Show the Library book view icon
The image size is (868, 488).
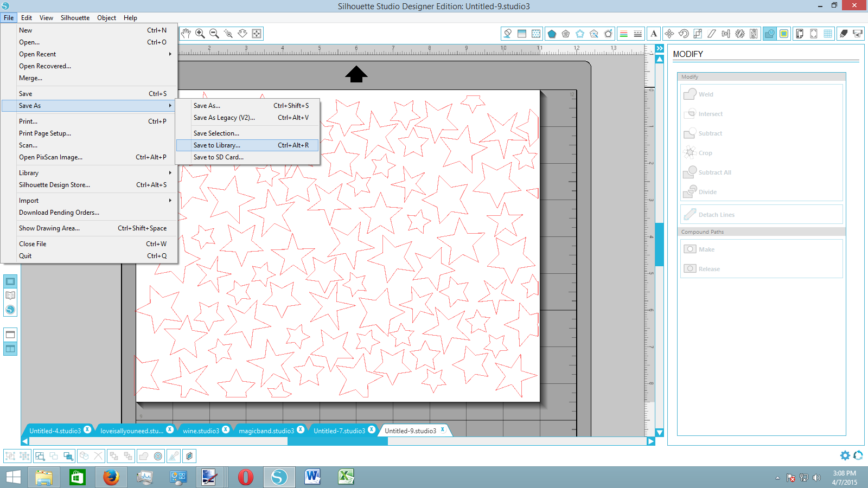click(10, 296)
